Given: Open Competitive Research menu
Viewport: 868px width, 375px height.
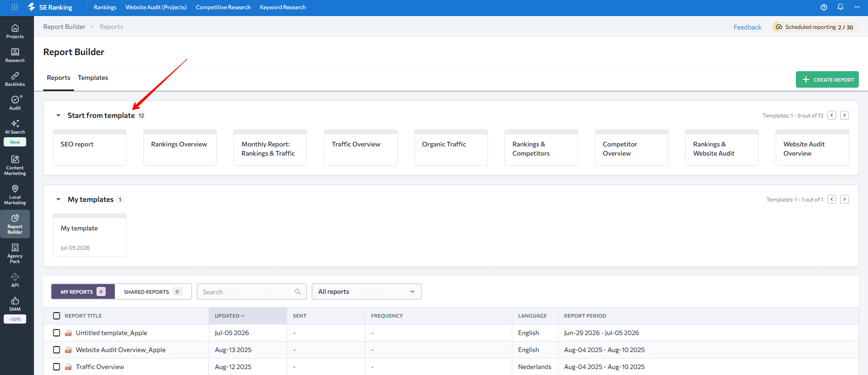Looking at the screenshot, I should [x=223, y=7].
